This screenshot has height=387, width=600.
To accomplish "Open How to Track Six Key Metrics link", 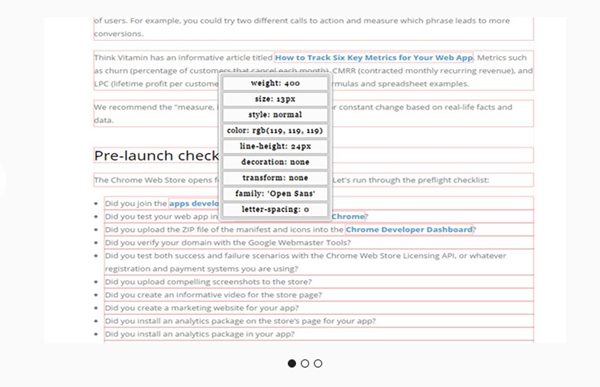I will [374, 57].
